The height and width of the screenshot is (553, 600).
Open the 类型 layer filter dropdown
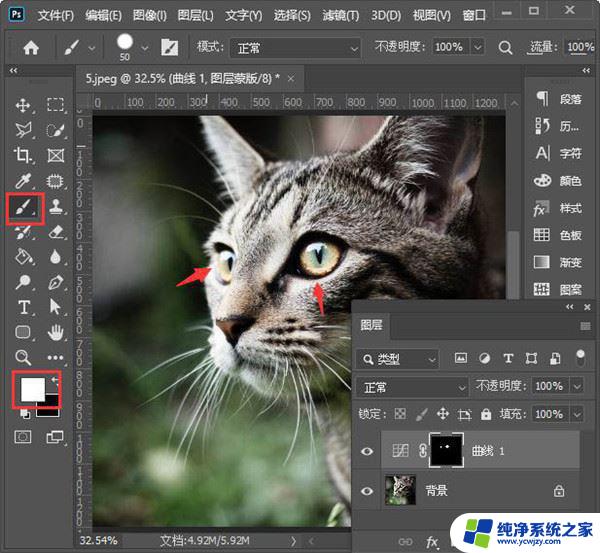[400, 358]
